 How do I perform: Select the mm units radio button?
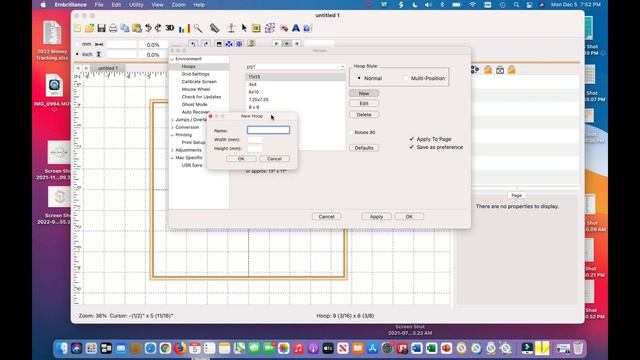point(77,44)
